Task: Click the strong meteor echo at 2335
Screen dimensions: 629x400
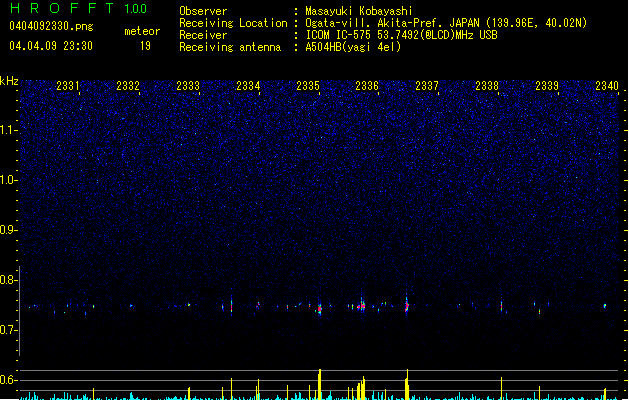Action: pos(320,308)
